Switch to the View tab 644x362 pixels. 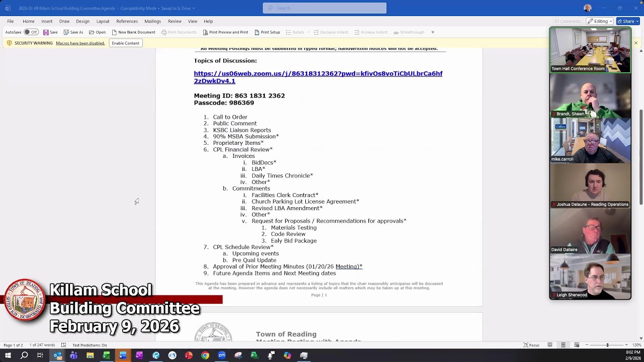pyautogui.click(x=193, y=21)
